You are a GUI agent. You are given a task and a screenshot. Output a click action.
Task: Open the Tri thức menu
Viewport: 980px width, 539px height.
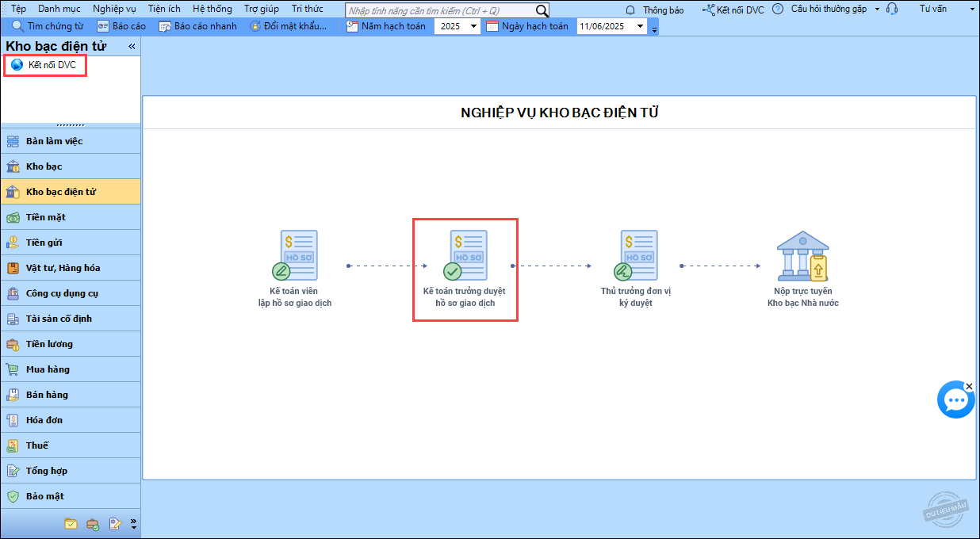pos(308,9)
